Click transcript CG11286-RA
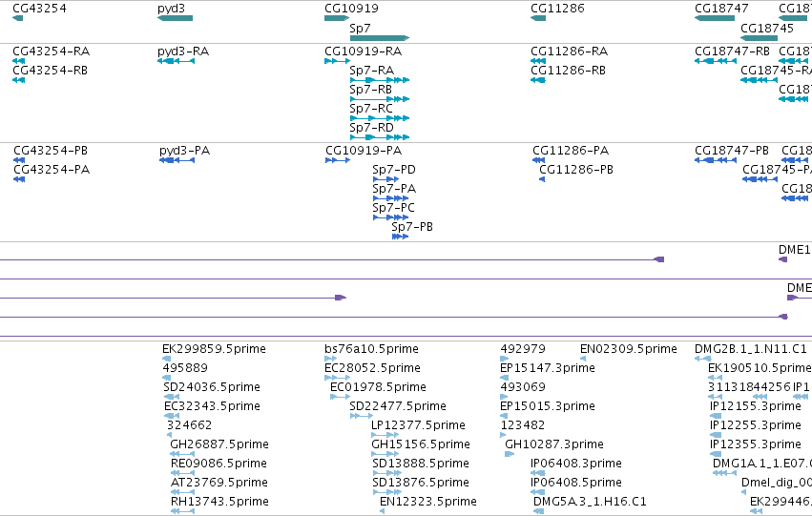The width and height of the screenshot is (812, 516). (569, 52)
